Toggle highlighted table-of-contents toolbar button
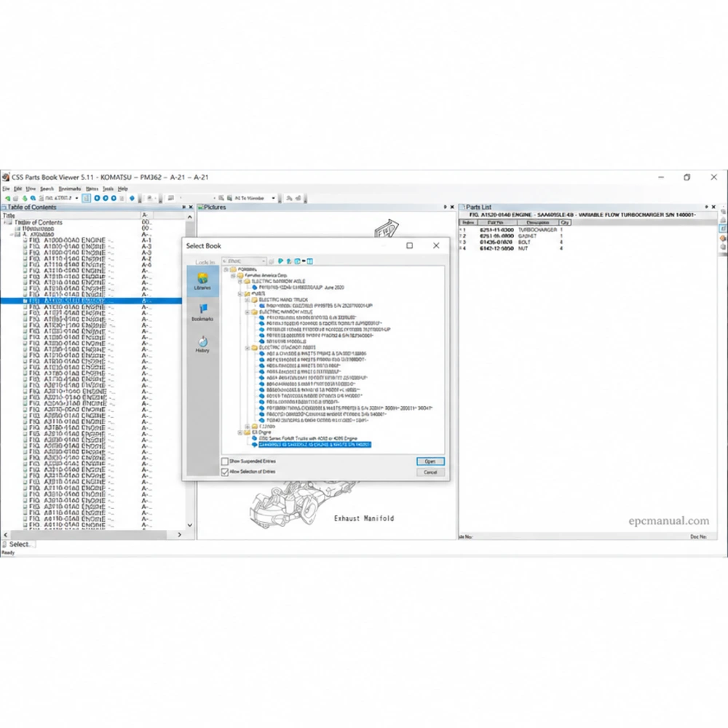 coord(87,198)
